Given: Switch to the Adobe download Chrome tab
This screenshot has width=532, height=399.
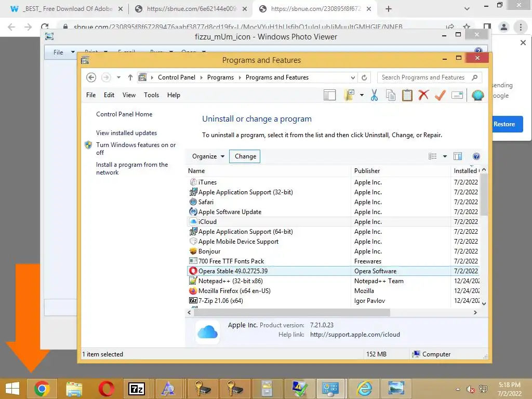Looking at the screenshot, I should point(67,9).
